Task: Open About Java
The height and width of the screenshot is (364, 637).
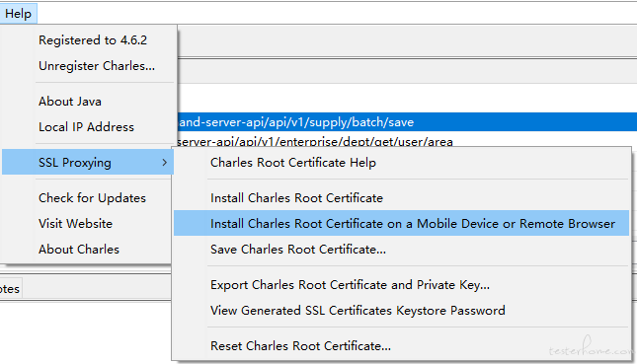Action: click(x=70, y=102)
